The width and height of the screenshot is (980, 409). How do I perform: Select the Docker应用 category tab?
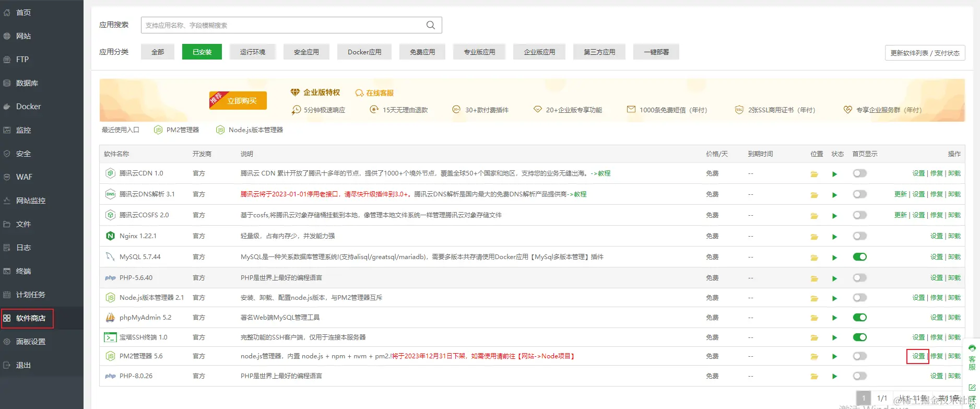[364, 52]
